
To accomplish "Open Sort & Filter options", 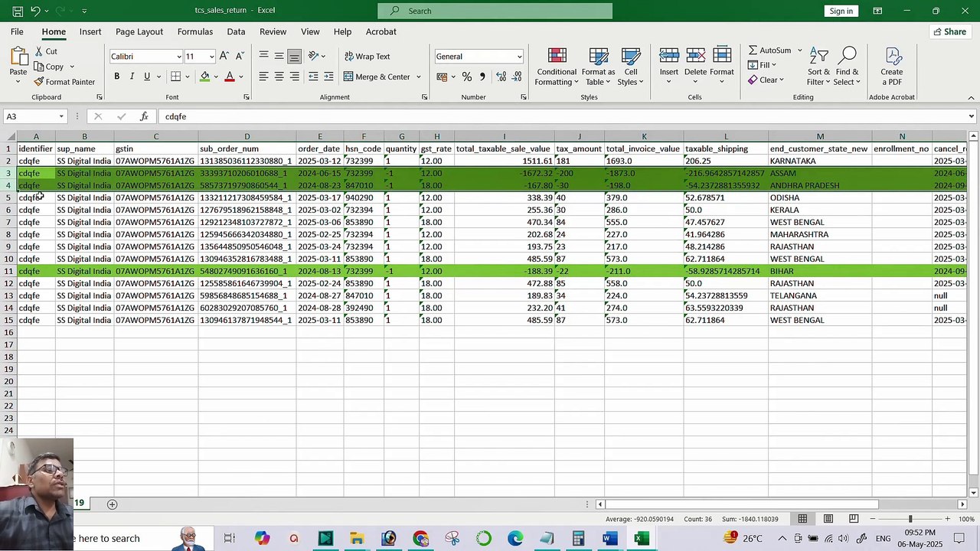I will (818, 67).
